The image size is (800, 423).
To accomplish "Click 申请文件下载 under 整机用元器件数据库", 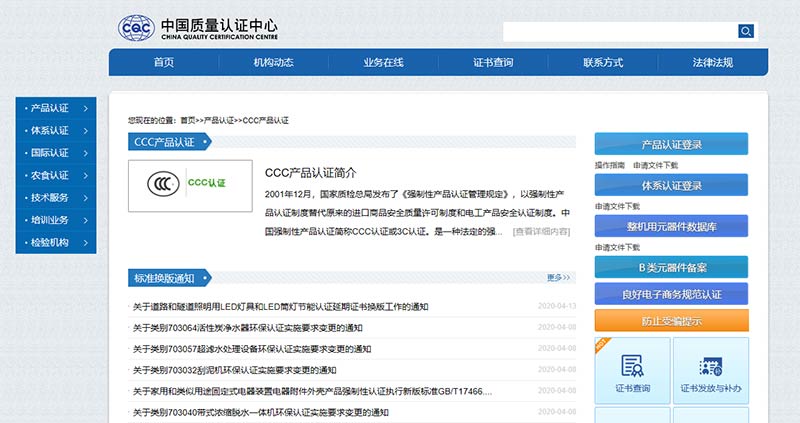I will pos(617,247).
